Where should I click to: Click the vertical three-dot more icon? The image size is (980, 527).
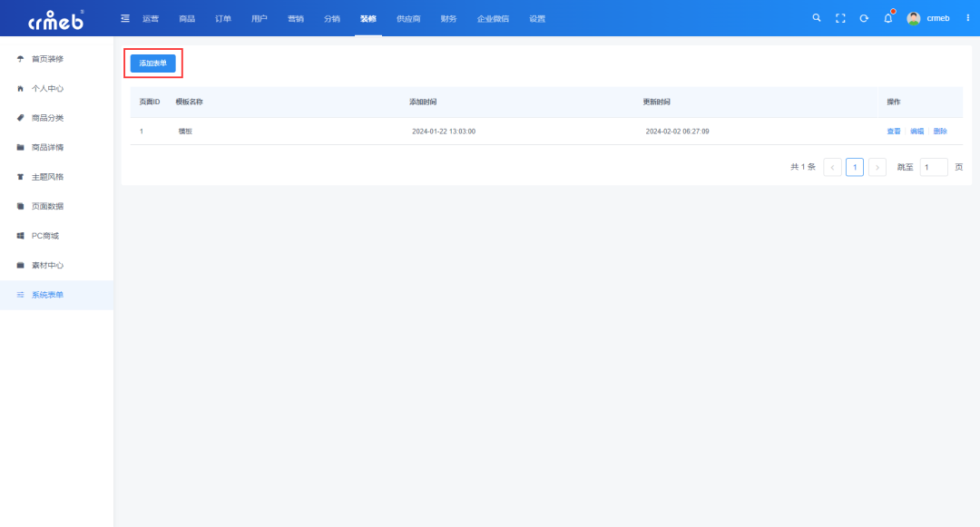click(969, 17)
